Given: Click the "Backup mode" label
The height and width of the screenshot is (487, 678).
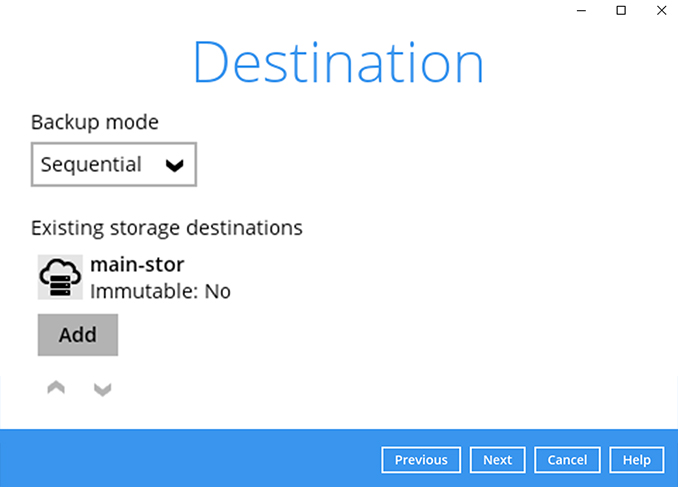Looking at the screenshot, I should coord(95,122).
